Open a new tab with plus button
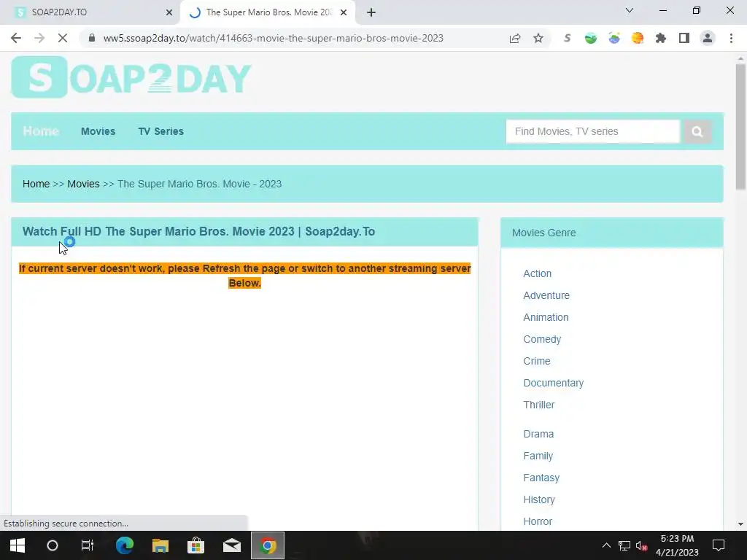This screenshot has height=560, width=747. pyautogui.click(x=371, y=12)
